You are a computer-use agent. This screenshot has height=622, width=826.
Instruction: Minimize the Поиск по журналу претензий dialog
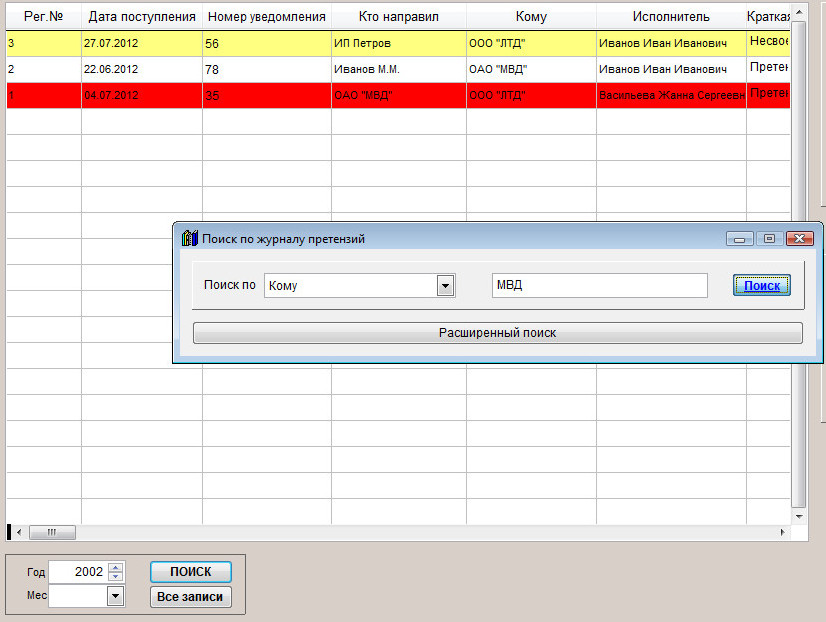[740, 239]
